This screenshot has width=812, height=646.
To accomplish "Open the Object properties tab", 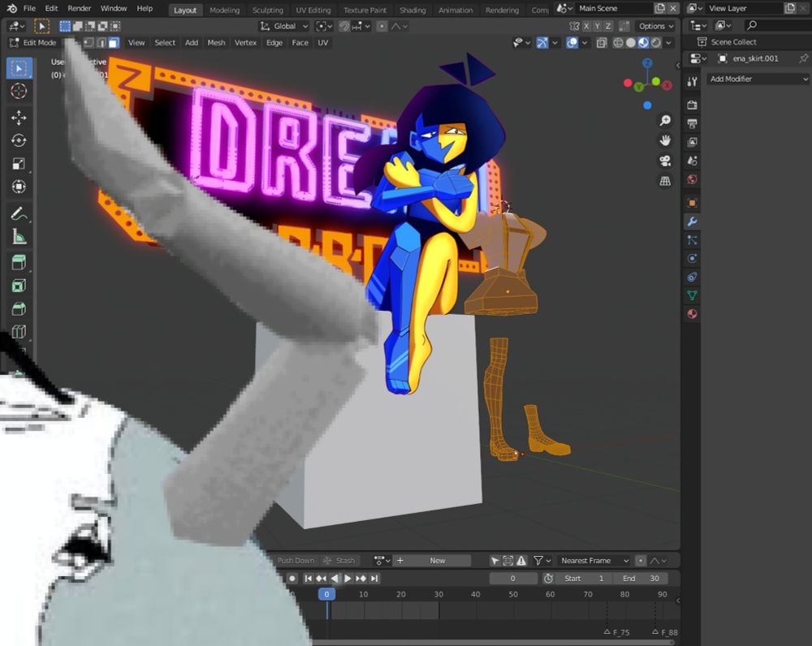I will [692, 202].
